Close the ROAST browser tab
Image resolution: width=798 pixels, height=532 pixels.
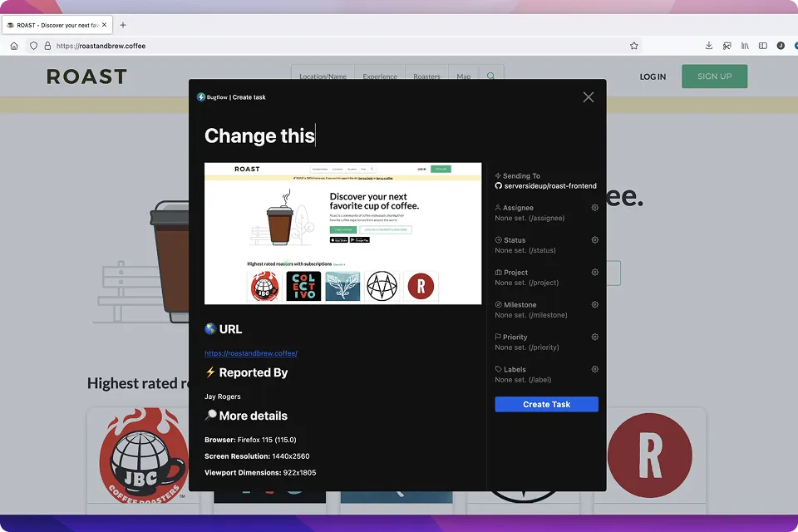105,24
